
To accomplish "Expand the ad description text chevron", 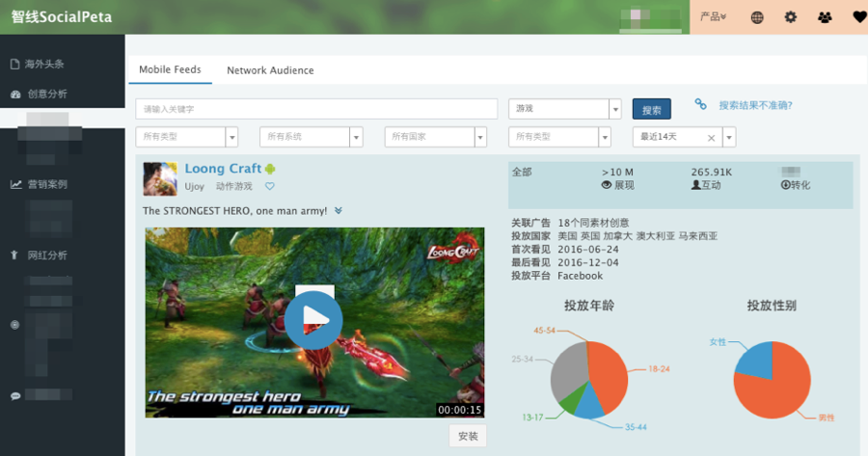I will (x=339, y=210).
